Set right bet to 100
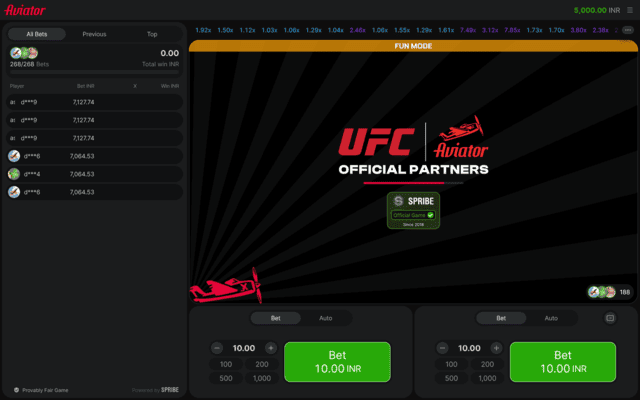Screen dimensions: 640x400 tap(451, 364)
